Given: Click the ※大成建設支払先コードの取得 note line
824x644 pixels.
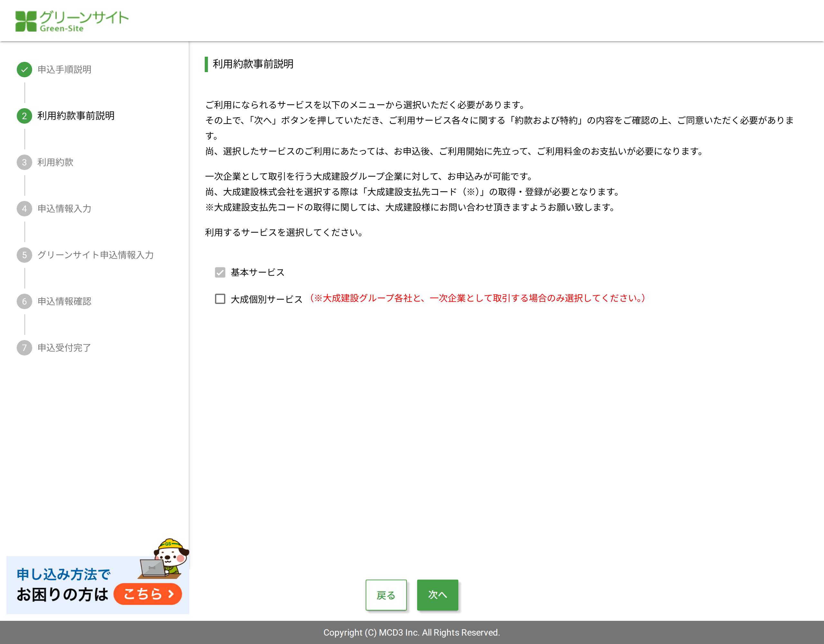Looking at the screenshot, I should point(410,208).
